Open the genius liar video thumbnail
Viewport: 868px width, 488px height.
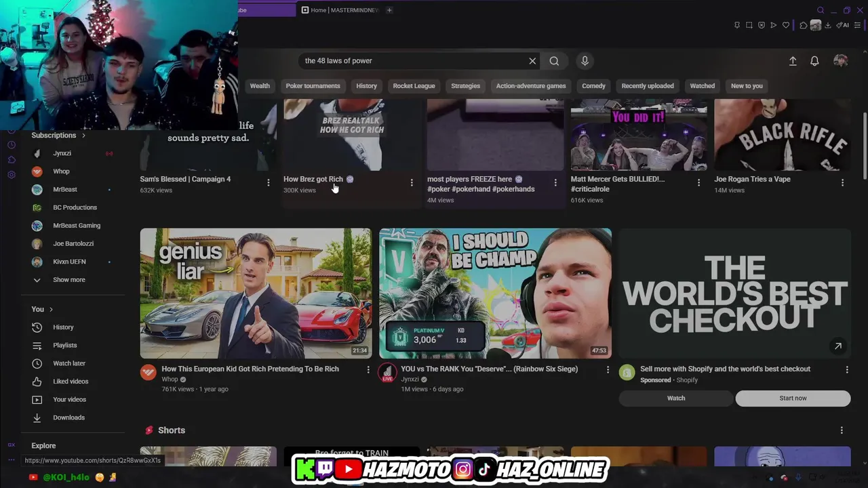[x=256, y=293]
